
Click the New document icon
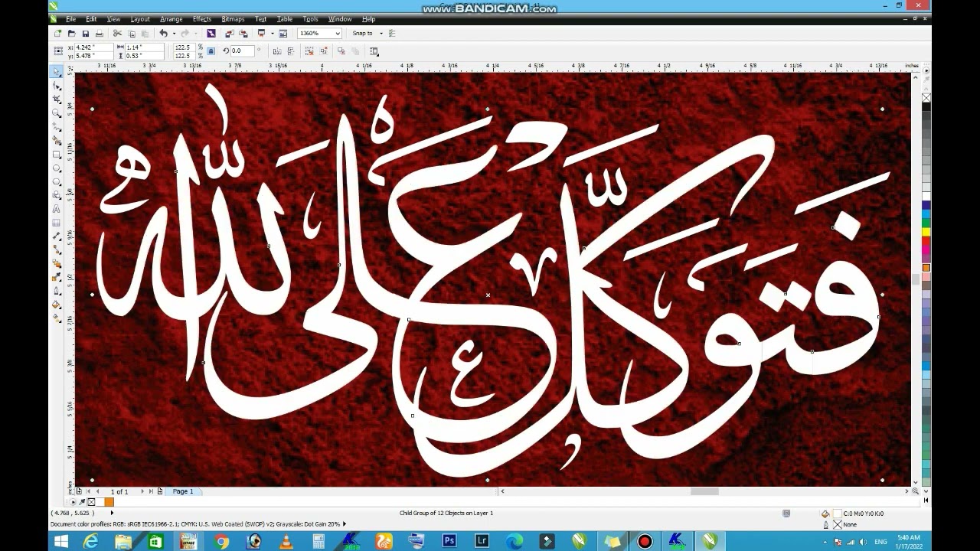click(x=57, y=34)
